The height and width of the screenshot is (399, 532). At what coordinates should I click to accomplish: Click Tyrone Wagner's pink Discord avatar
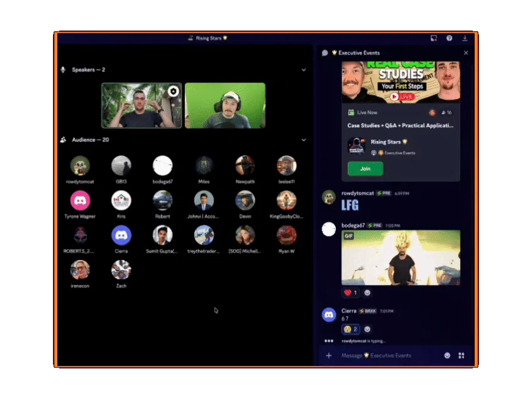80,200
